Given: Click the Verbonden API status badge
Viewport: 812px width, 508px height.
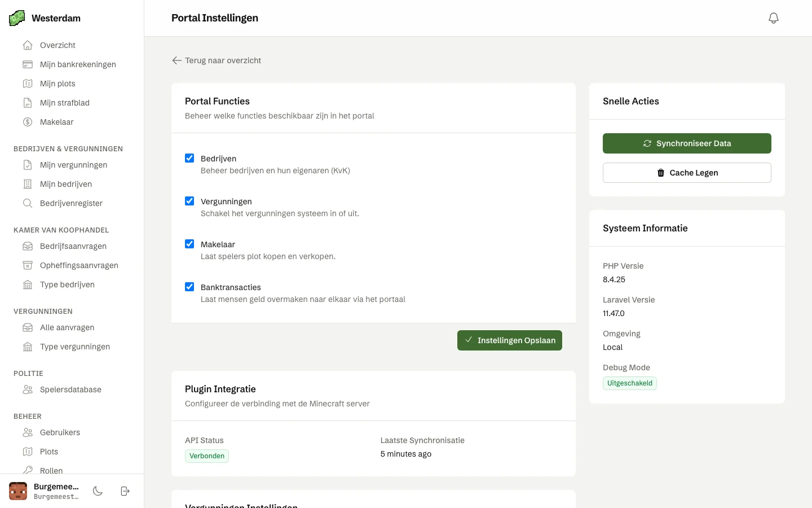Looking at the screenshot, I should tap(207, 456).
